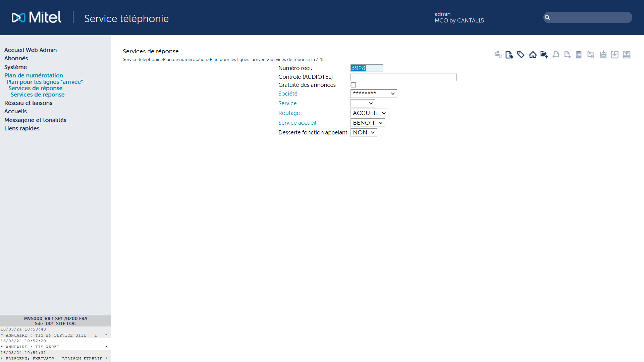Screen dimensions: 644x362
Task: Edit the Numéro reçu input field 3928
Action: point(366,68)
